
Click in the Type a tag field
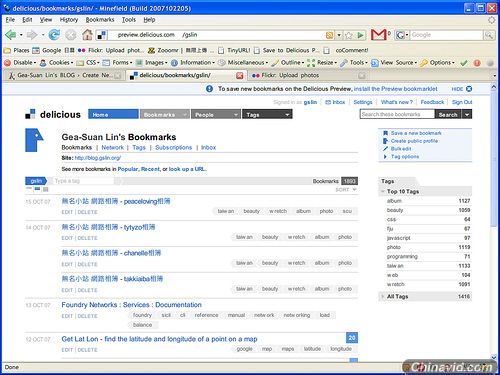[x=83, y=181]
